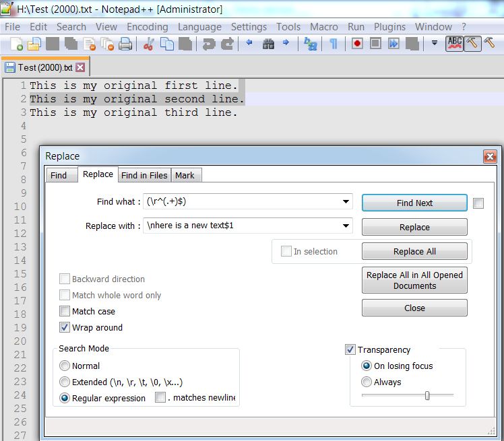The height and width of the screenshot is (441, 504).
Task: Open the Encoding menu
Action: tap(148, 27)
